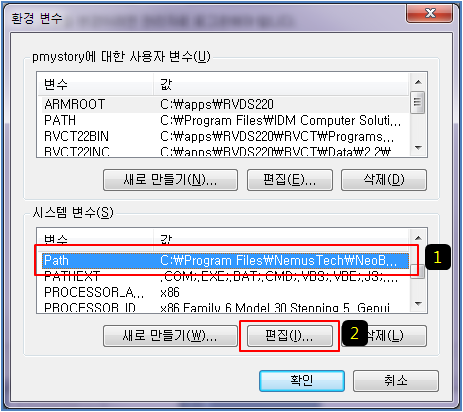Select the system Path variable row
Image resolution: width=463 pixels, height=412 pixels.
coord(225,260)
